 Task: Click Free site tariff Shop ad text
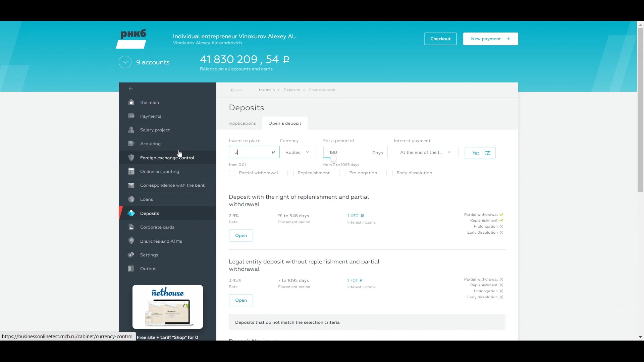coord(167,337)
